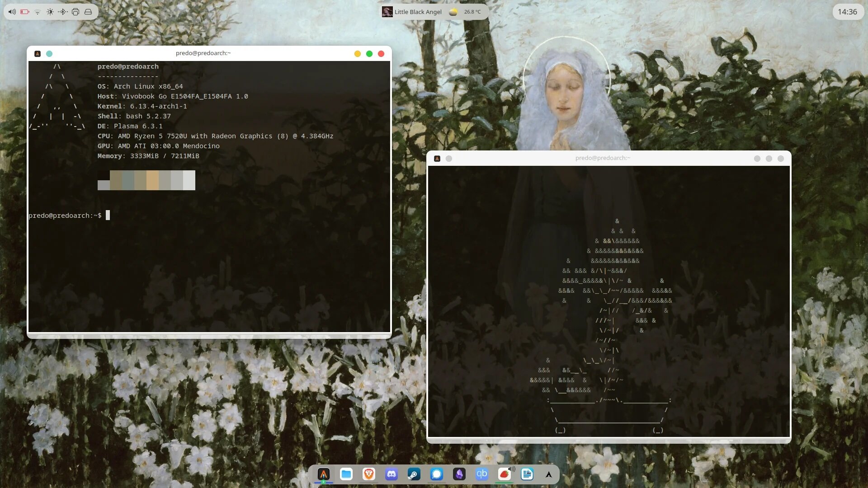Click the Little Black Angel album art
Image resolution: width=868 pixels, height=488 pixels.
coord(387,12)
